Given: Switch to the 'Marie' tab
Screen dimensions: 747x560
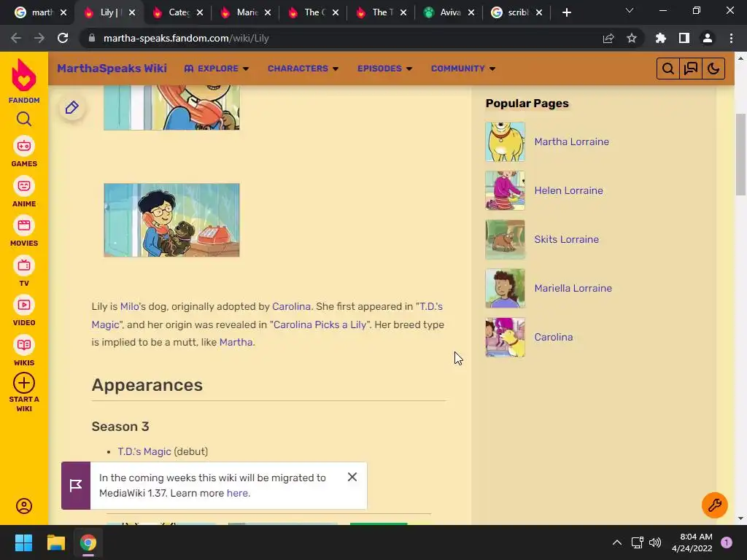Looking at the screenshot, I should click(245, 12).
